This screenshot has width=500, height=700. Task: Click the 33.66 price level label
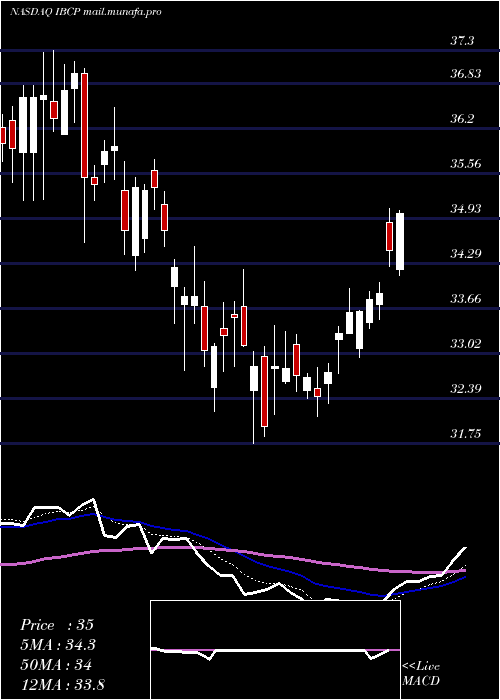(x=466, y=298)
